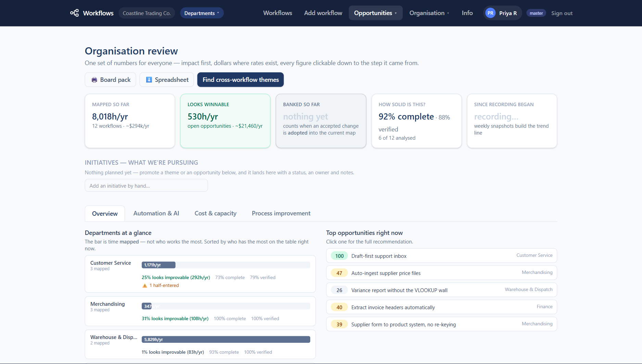Expand the Opportunities menu
This screenshot has width=642, height=364.
tap(376, 13)
